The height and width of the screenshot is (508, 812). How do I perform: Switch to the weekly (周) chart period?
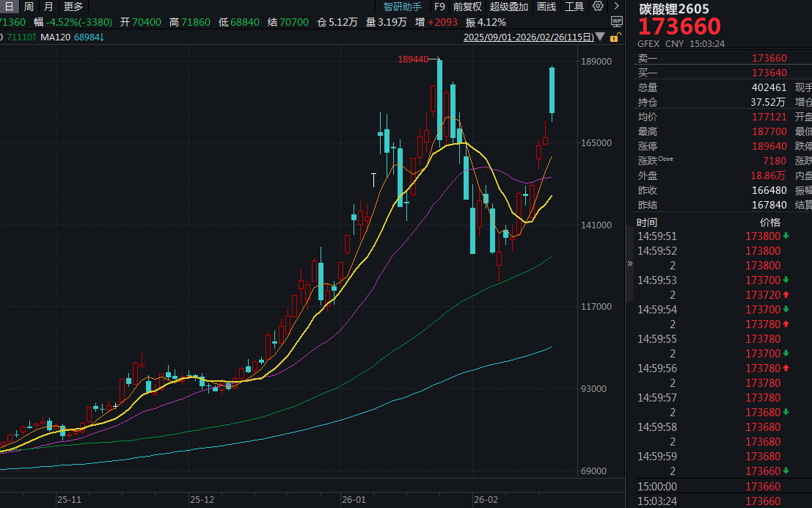tap(29, 7)
